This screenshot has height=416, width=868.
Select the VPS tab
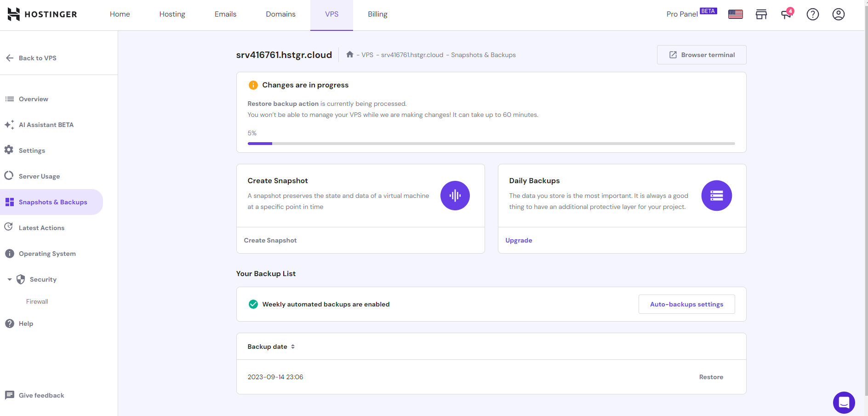tap(332, 14)
